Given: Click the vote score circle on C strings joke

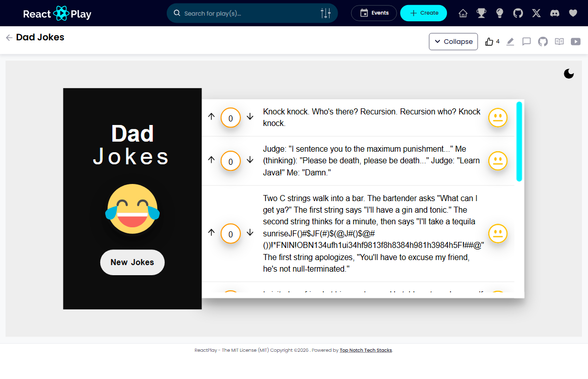Looking at the screenshot, I should [231, 233].
